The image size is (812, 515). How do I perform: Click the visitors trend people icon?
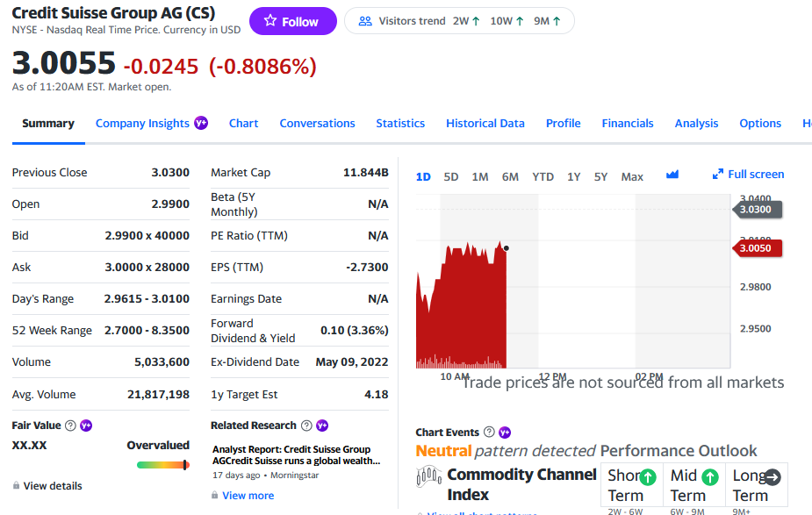click(365, 21)
